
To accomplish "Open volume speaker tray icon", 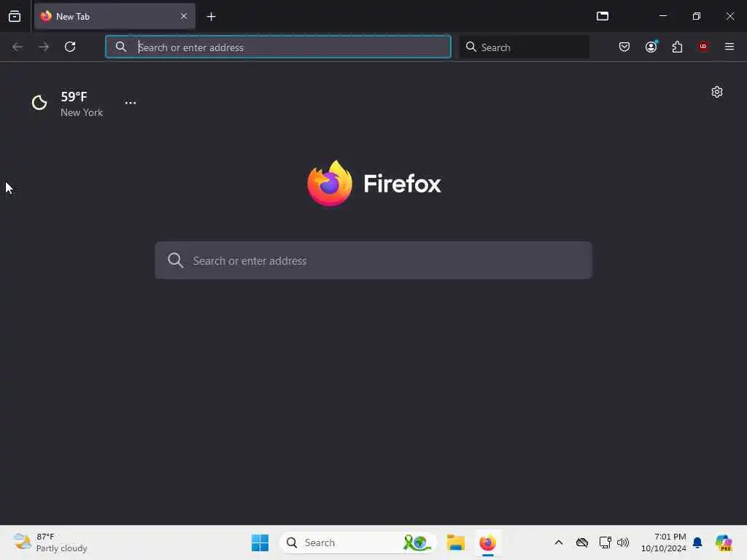I will coord(623,542).
